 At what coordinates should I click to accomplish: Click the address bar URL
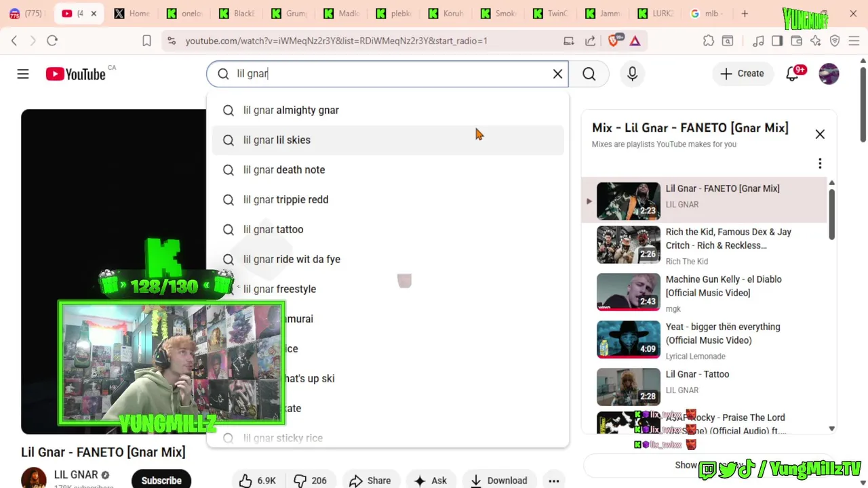[x=336, y=41]
